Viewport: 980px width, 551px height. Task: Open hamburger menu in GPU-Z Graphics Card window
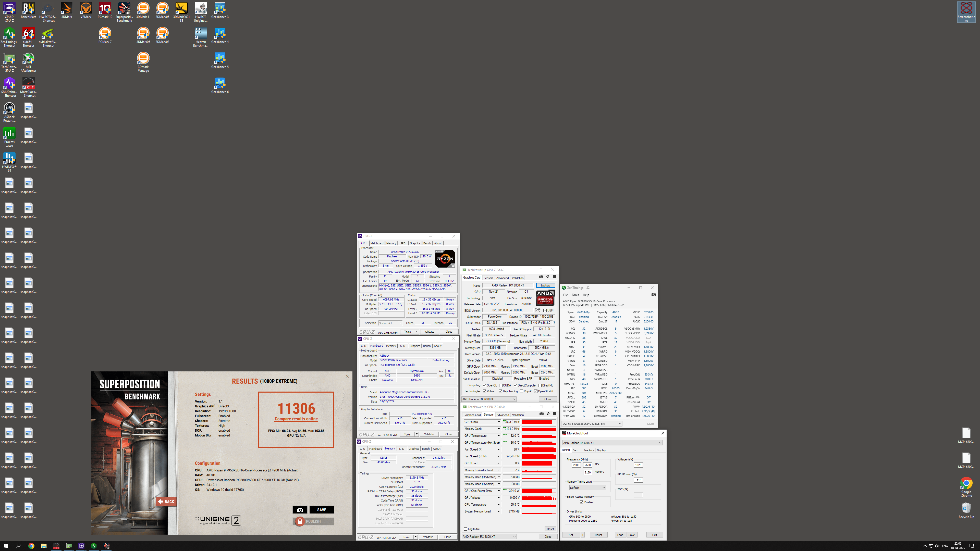[x=554, y=277]
